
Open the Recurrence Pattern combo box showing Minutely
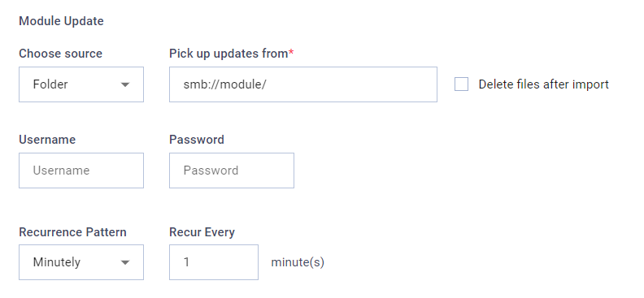pos(81,262)
